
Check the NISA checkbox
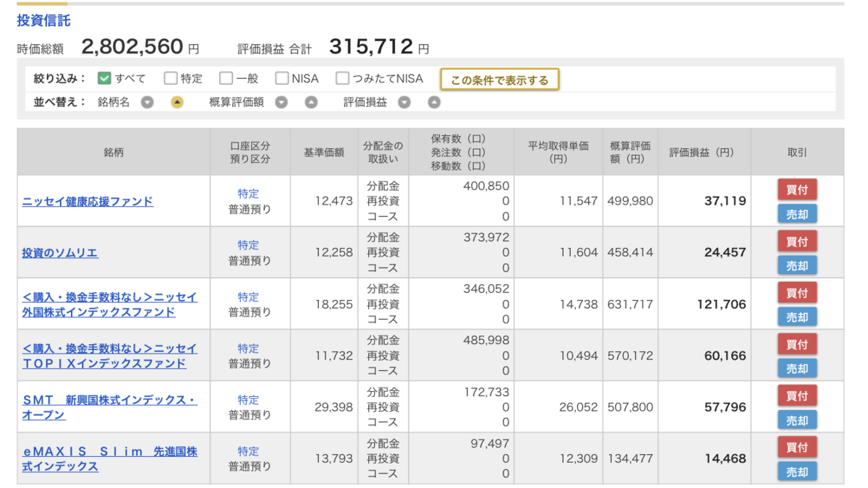coord(281,78)
